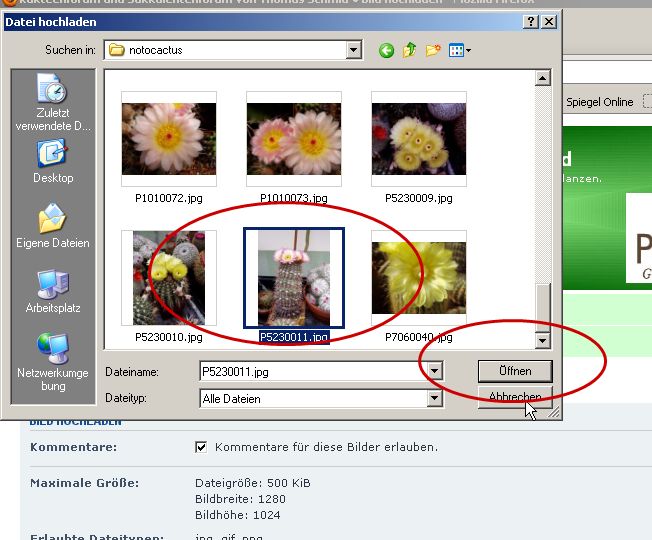The width and height of the screenshot is (652, 540).
Task: Toggle Kommentare für diese Bilder erlauben checkbox
Action: pyautogui.click(x=201, y=447)
